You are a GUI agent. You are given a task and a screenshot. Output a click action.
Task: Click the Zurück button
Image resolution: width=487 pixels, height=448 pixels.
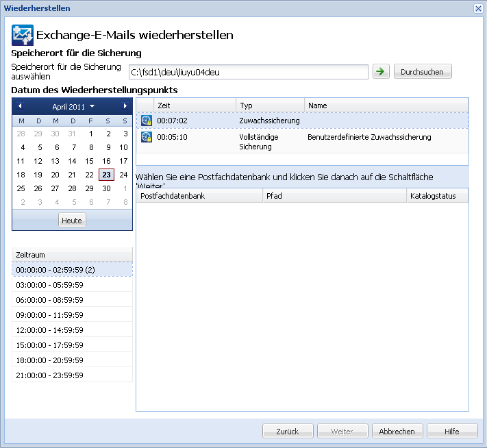tap(288, 432)
